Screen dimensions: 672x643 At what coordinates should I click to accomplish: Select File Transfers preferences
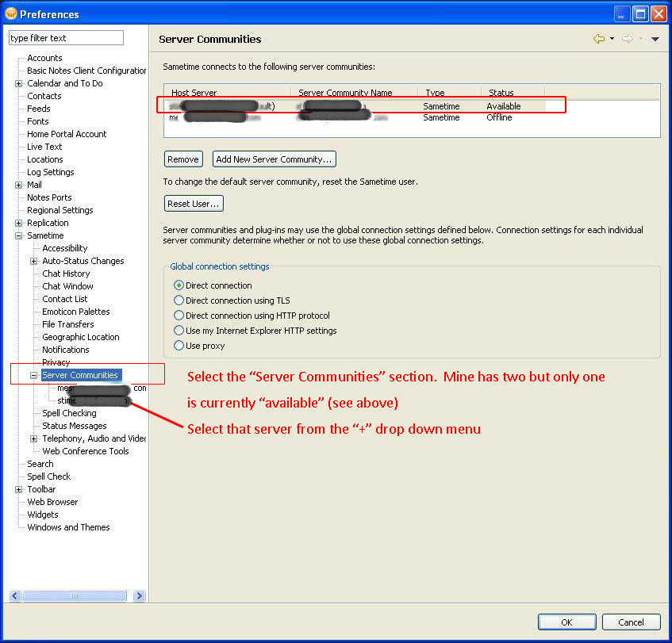tap(67, 324)
